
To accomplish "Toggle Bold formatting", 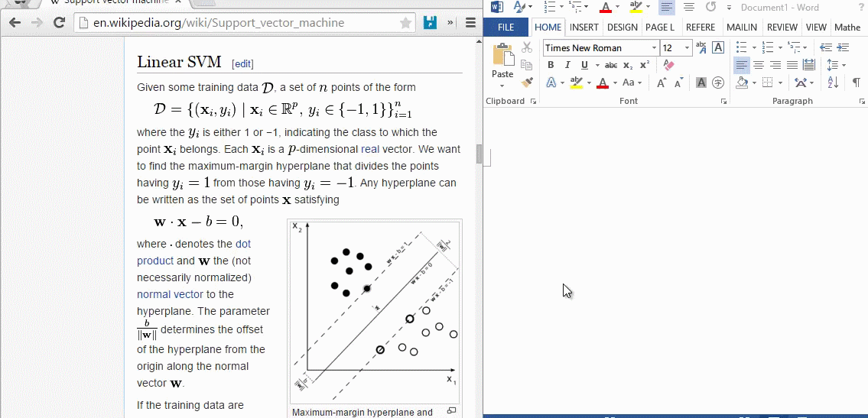I will (551, 65).
